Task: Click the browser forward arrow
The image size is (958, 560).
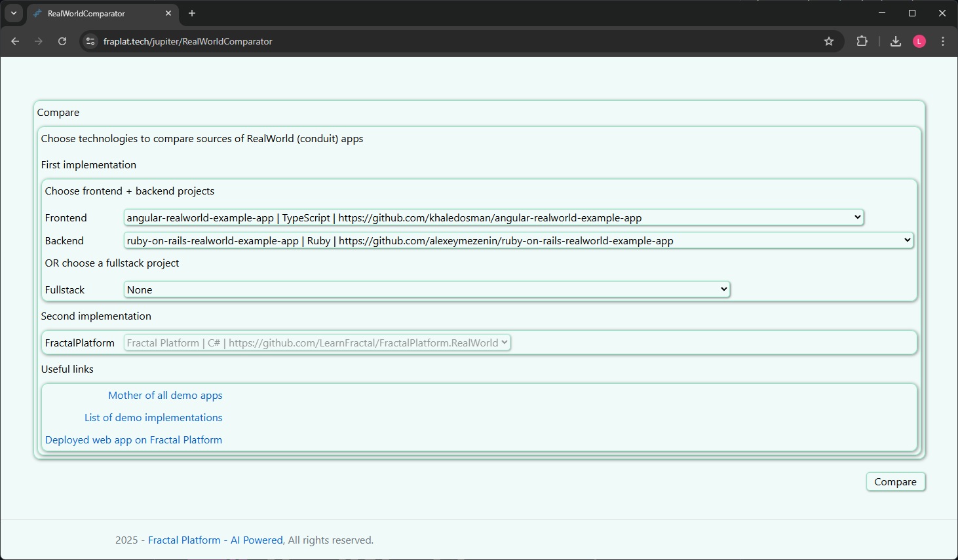Action: coord(39,41)
